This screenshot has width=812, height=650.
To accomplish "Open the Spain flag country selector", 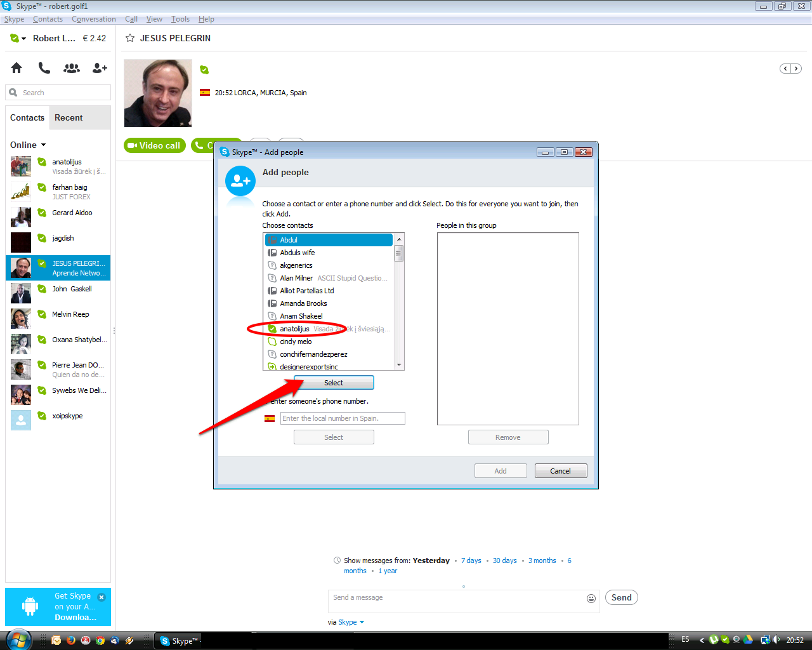I will [x=270, y=418].
